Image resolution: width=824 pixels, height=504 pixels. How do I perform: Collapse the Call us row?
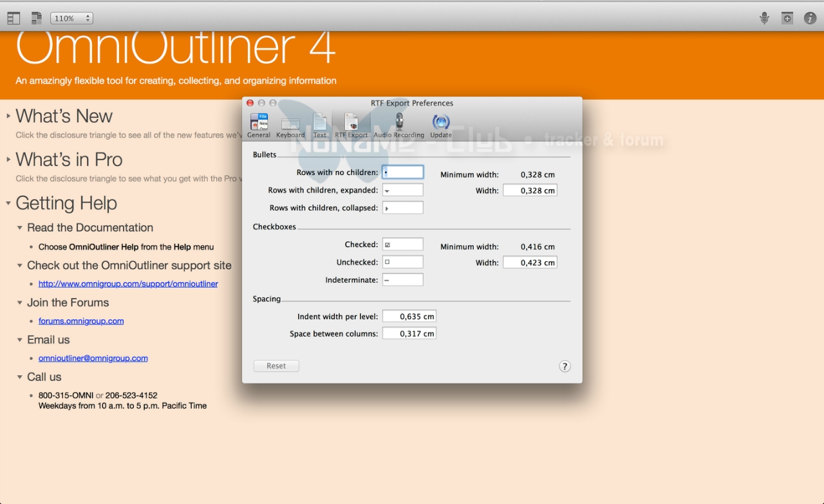(20, 377)
